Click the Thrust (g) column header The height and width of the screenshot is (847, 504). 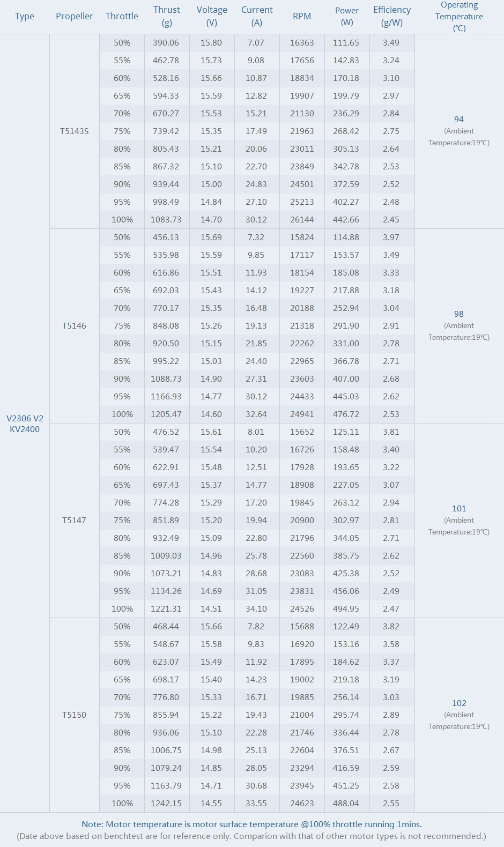pos(167,17)
